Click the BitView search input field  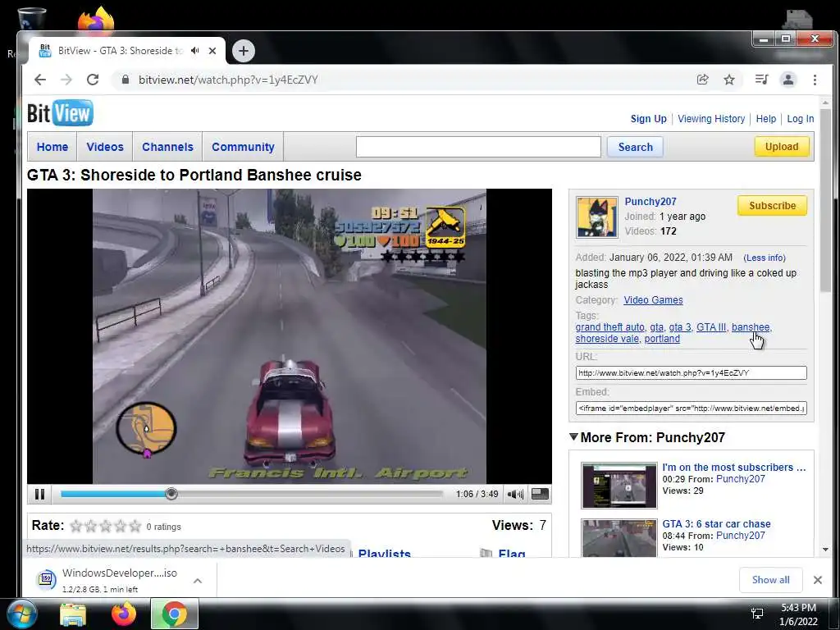478,147
